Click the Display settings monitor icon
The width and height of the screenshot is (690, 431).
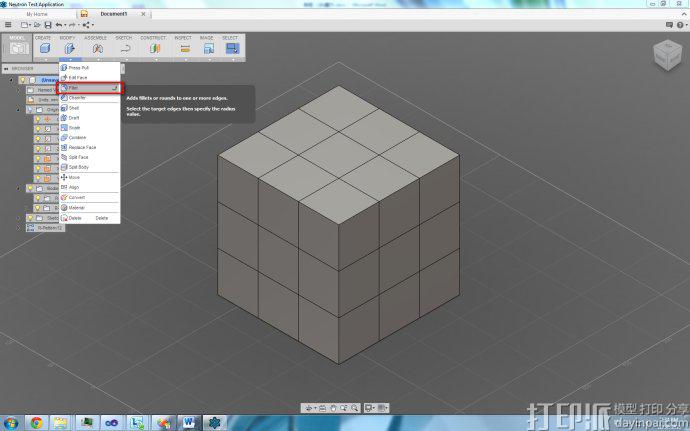pos(368,408)
